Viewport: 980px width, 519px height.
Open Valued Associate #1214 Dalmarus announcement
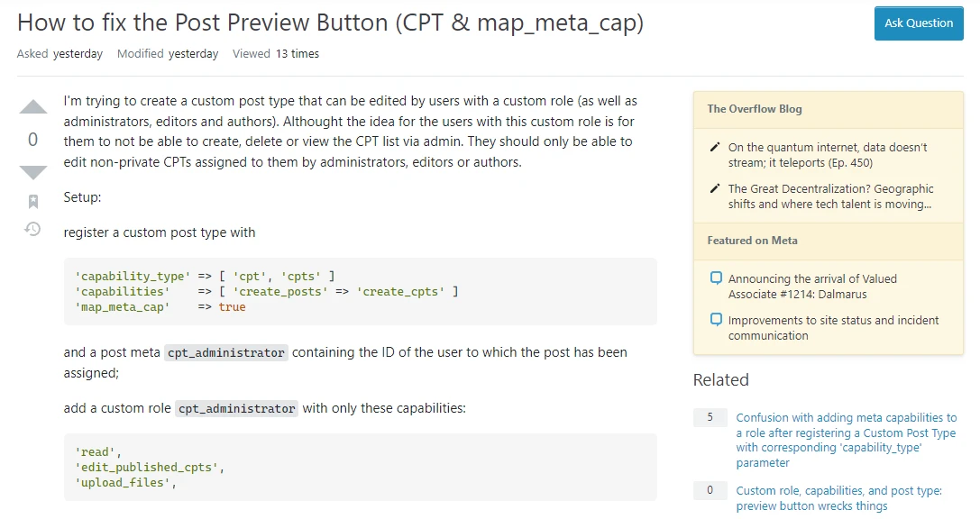(x=812, y=286)
